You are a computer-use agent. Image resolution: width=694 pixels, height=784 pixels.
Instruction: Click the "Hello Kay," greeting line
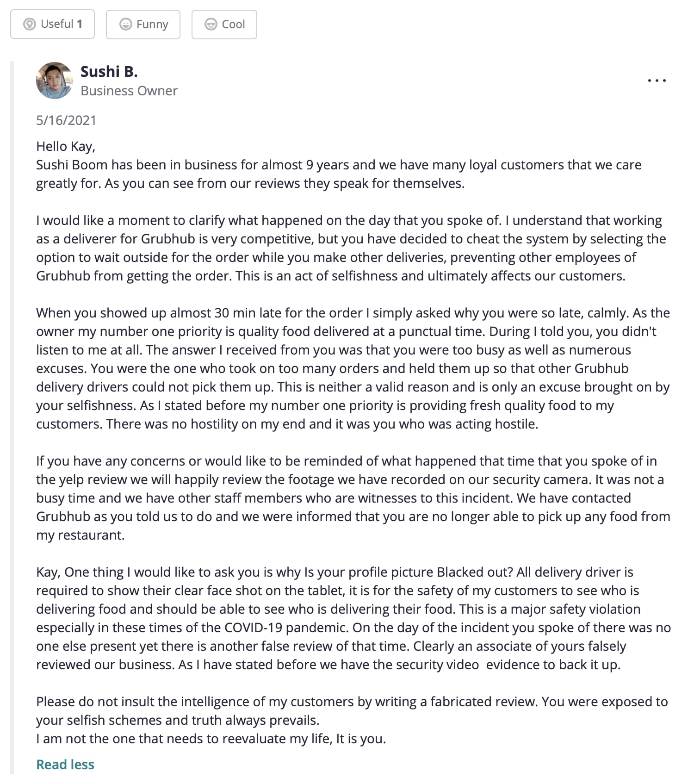pos(66,146)
